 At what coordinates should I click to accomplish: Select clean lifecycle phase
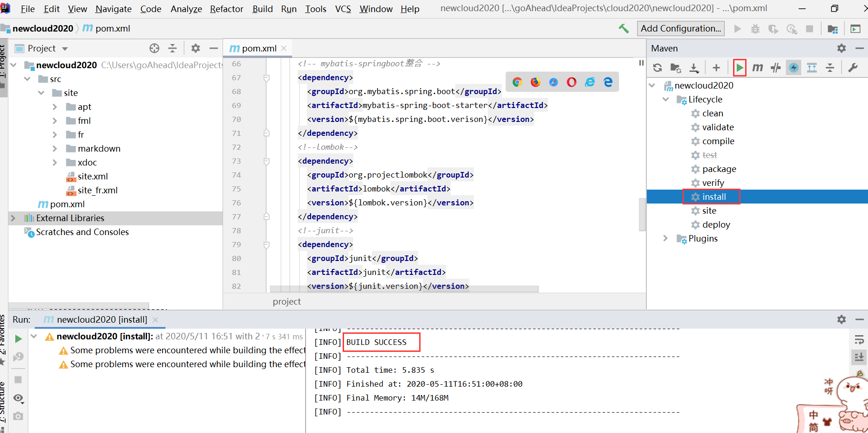click(x=713, y=113)
